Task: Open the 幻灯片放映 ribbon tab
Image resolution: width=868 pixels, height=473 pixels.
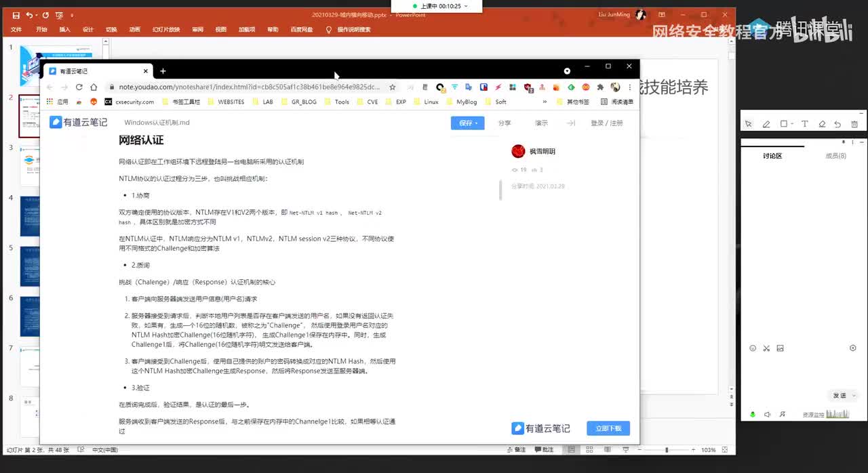Action: tap(166, 30)
